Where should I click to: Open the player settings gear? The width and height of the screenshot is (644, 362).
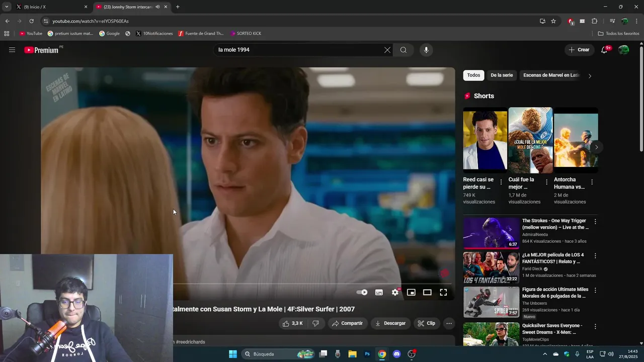click(395, 292)
